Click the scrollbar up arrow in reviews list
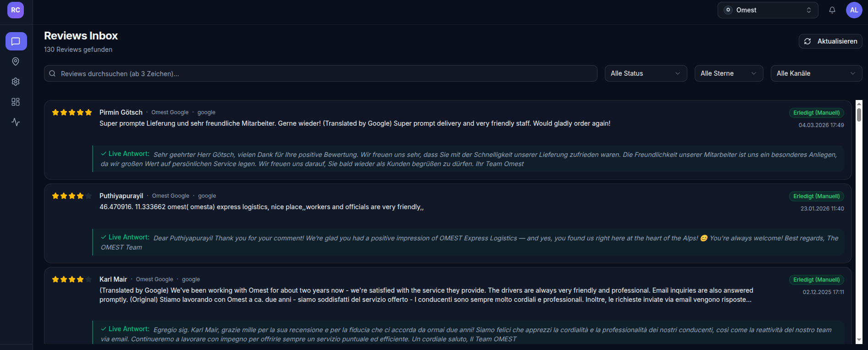The height and width of the screenshot is (350, 868). [x=859, y=104]
